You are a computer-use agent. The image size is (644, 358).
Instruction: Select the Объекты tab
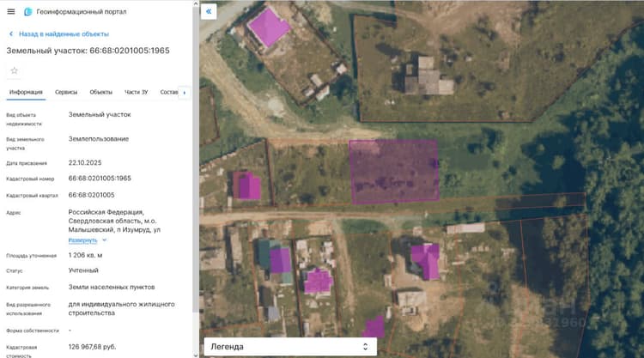pyautogui.click(x=101, y=93)
